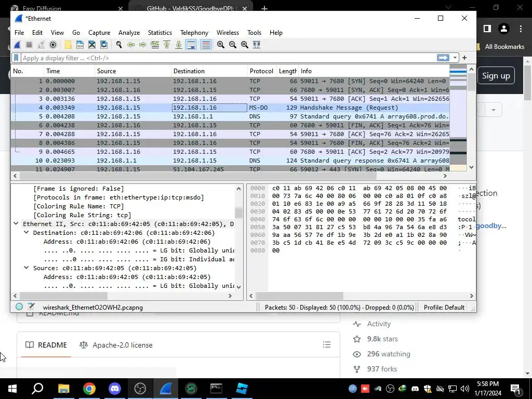Viewport: 532px width, 399px height.
Task: Reset packet text to normal size
Action: tap(244, 45)
